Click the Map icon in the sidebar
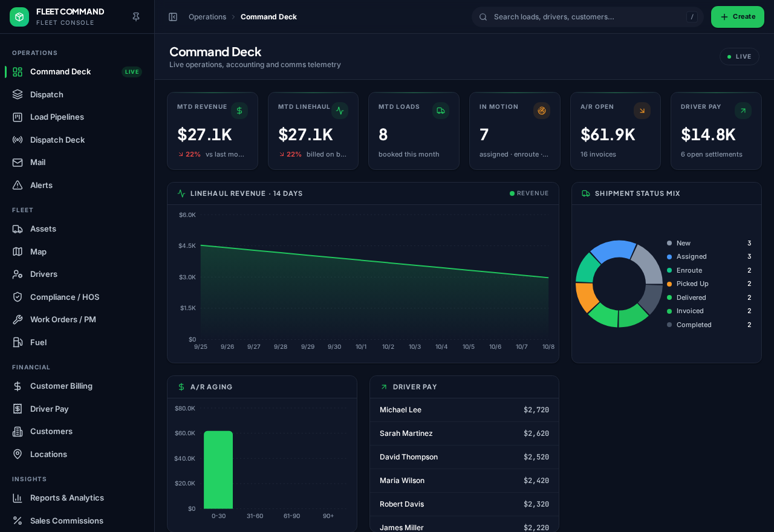Viewport: 774px width, 532px height. [x=18, y=251]
